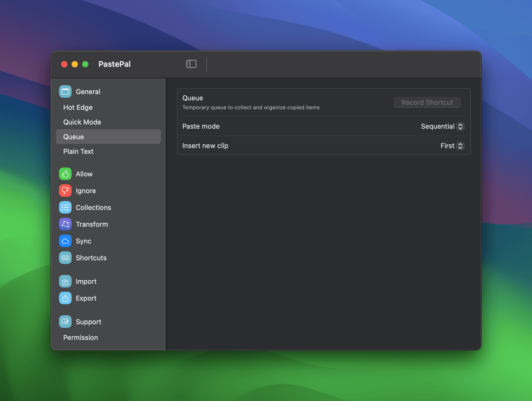532x401 pixels.
Task: Click the keyboard Shortcuts icon
Action: pos(65,258)
